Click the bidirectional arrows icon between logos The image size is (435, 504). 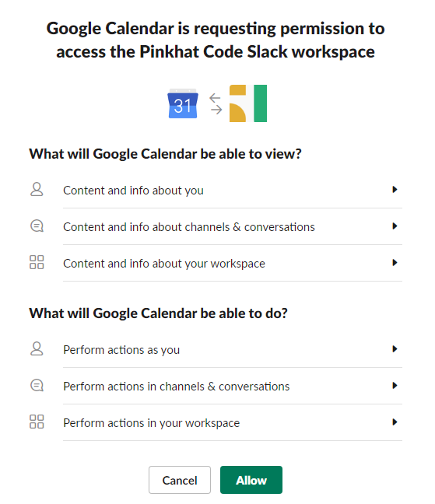(216, 103)
